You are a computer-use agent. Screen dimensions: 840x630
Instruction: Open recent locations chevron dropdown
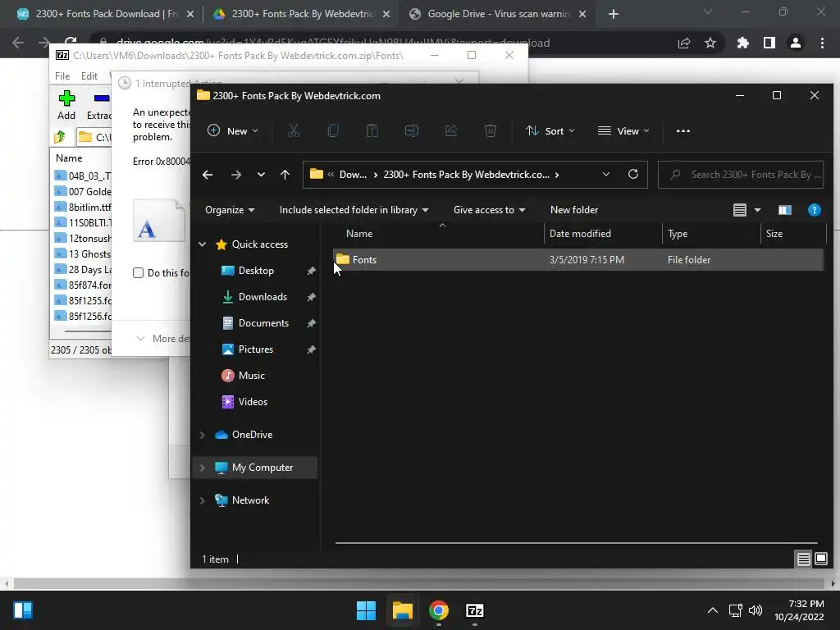coord(261,175)
